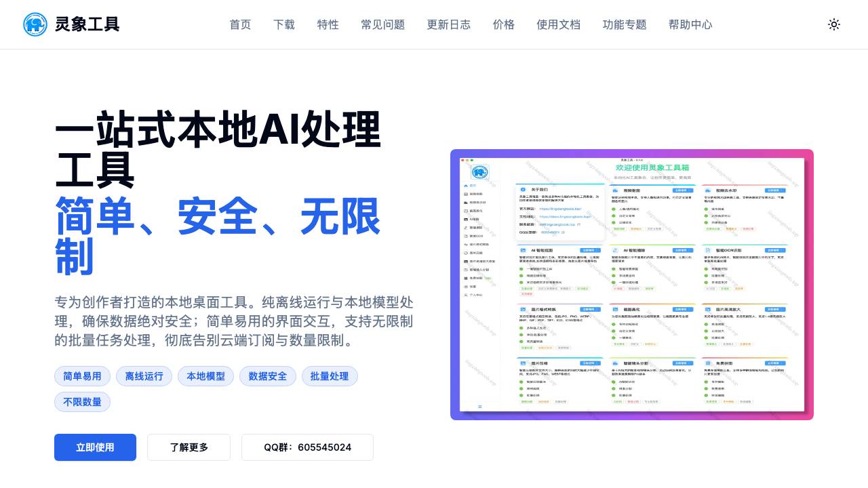Toggle the light/dark theme sun icon
The height and width of the screenshot is (488, 868).
click(x=834, y=24)
